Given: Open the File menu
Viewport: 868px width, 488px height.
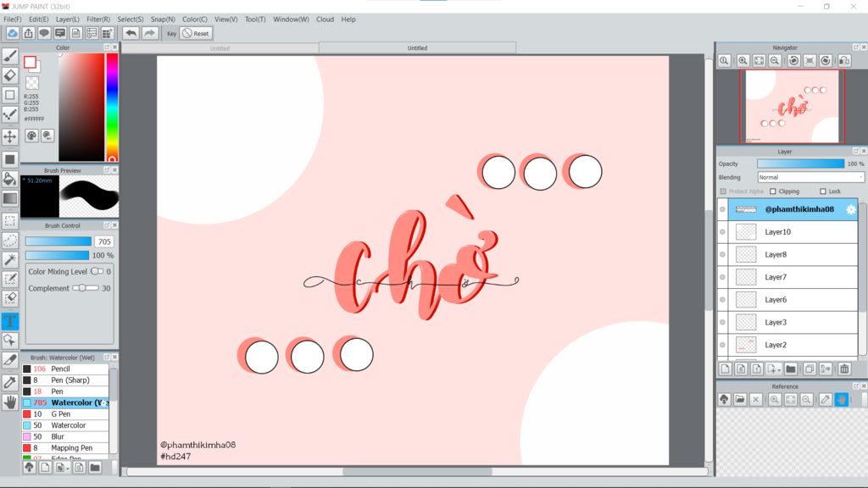Looking at the screenshot, I should click(12, 19).
